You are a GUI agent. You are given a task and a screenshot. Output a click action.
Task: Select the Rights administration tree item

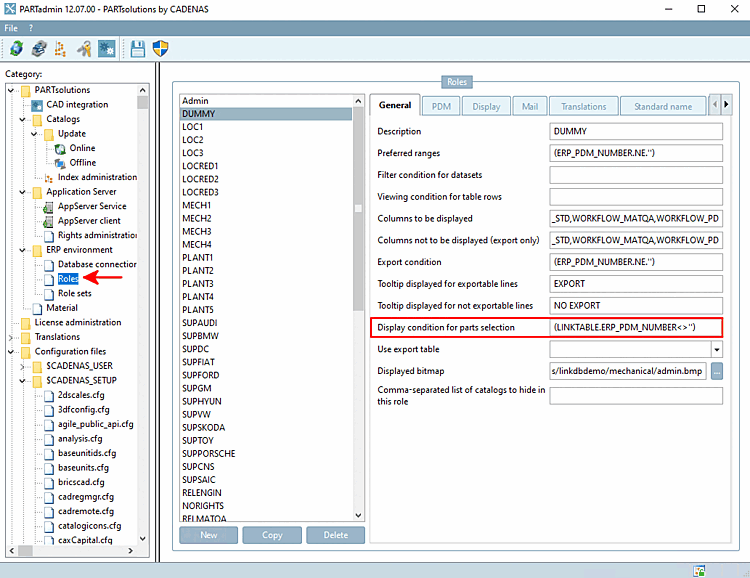(x=97, y=235)
